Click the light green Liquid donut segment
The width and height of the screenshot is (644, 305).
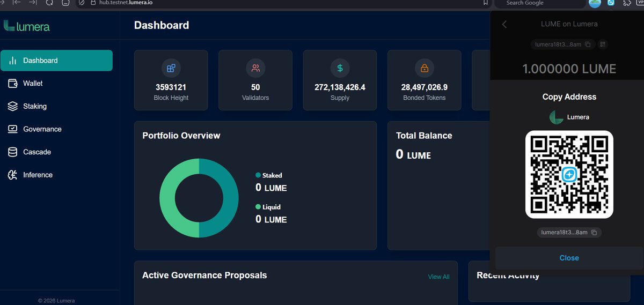point(167,198)
